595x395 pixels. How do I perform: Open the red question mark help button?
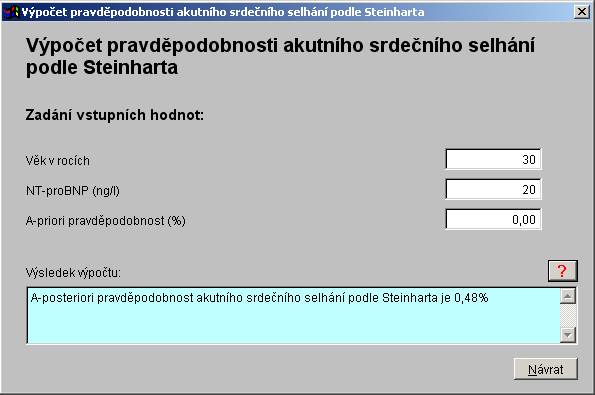point(562,271)
